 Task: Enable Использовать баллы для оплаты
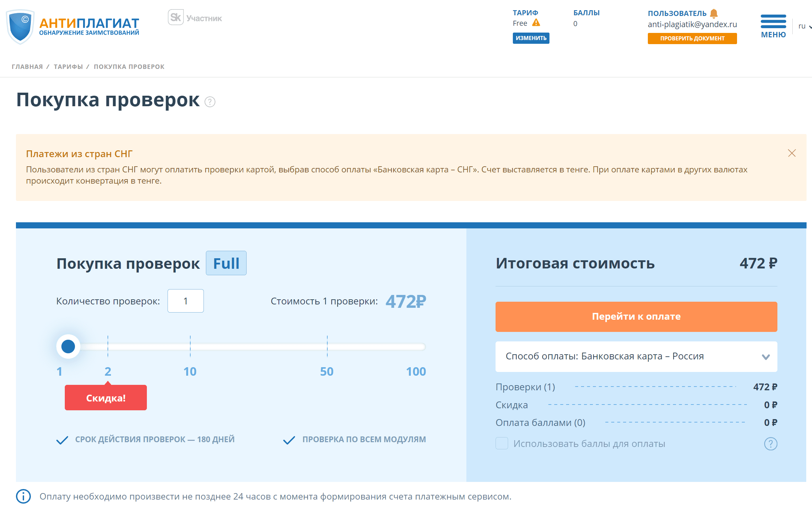coord(502,443)
